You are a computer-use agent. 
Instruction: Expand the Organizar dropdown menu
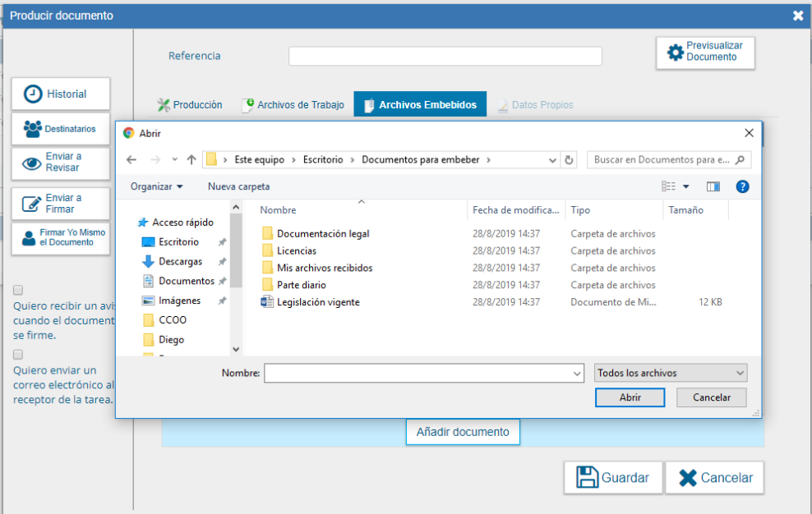tap(156, 186)
